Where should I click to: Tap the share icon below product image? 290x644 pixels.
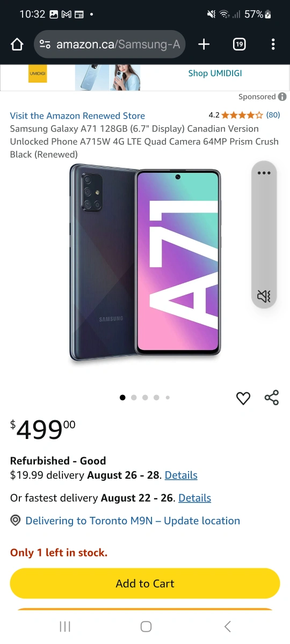[272, 398]
